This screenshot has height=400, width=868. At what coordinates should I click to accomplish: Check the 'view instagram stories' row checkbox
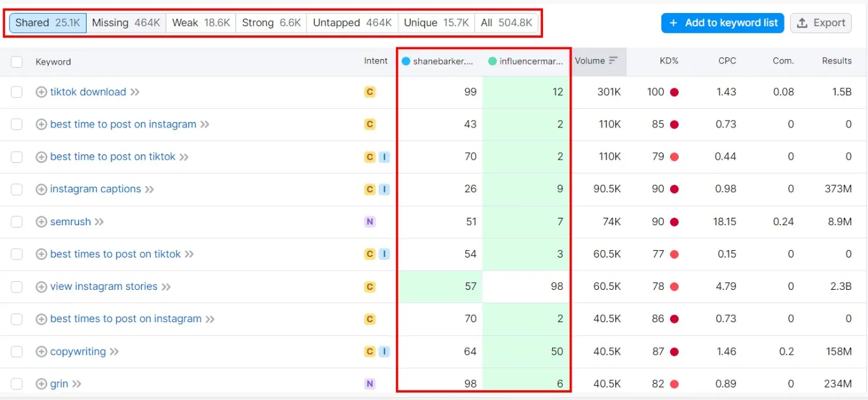[x=17, y=287]
